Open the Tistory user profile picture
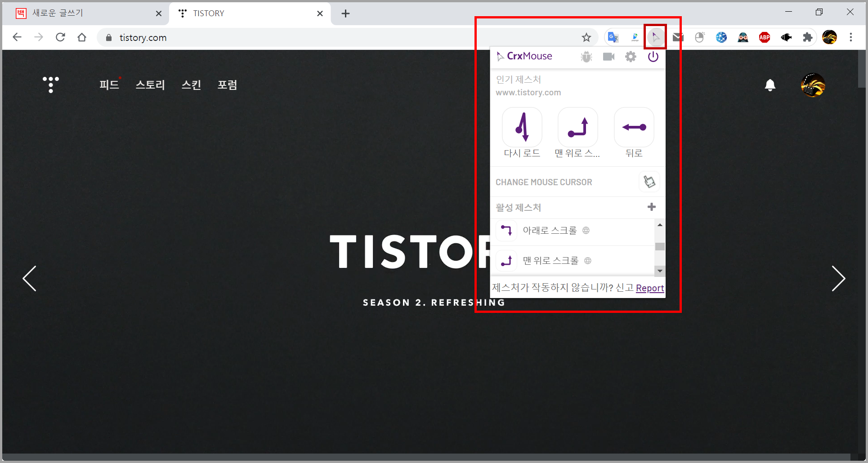 pyautogui.click(x=813, y=85)
